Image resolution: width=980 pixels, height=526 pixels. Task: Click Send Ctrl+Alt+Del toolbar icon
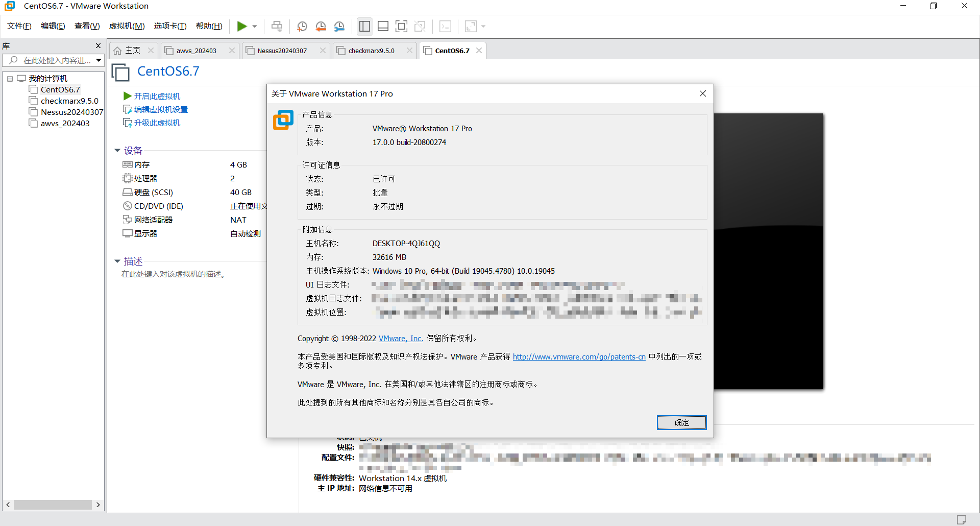point(277,26)
